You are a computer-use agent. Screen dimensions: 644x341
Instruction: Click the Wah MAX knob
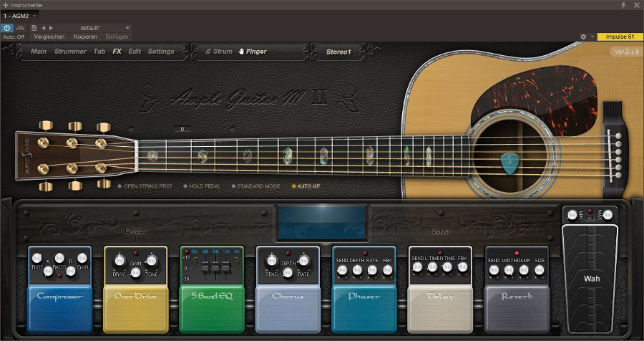608,215
